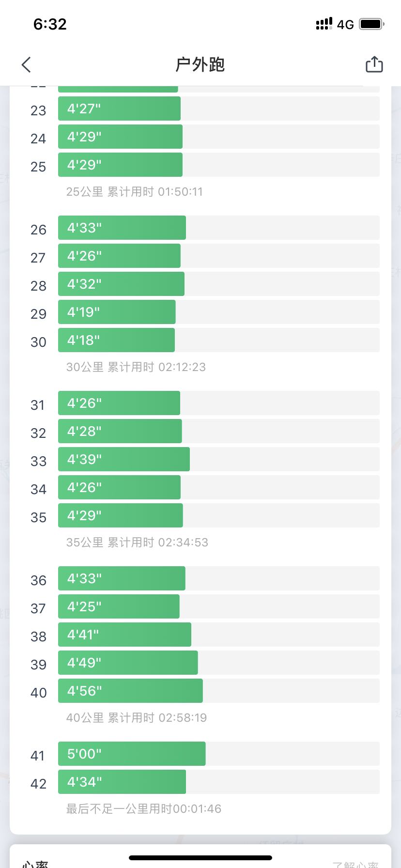
Task: Select kilometer 30 pace bar 4'18"
Action: tap(116, 340)
